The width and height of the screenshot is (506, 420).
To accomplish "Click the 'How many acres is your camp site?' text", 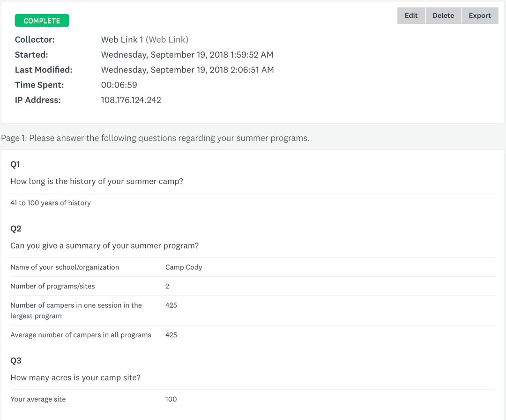I will tap(75, 377).
